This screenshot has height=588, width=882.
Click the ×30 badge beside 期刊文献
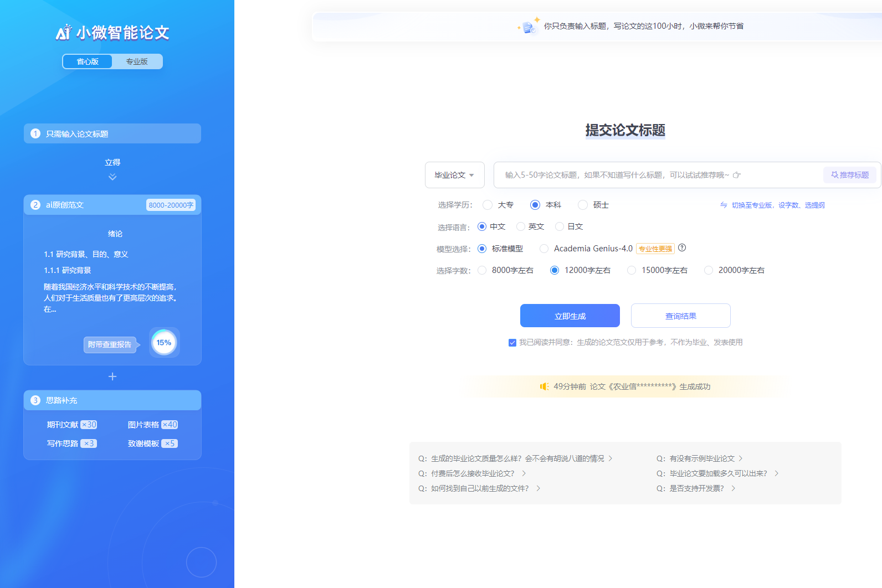click(89, 425)
